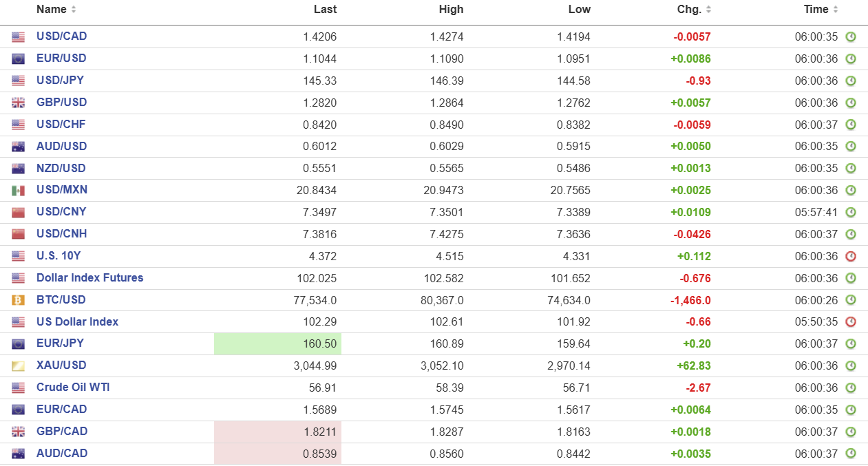Select the Last column header

tap(325, 10)
